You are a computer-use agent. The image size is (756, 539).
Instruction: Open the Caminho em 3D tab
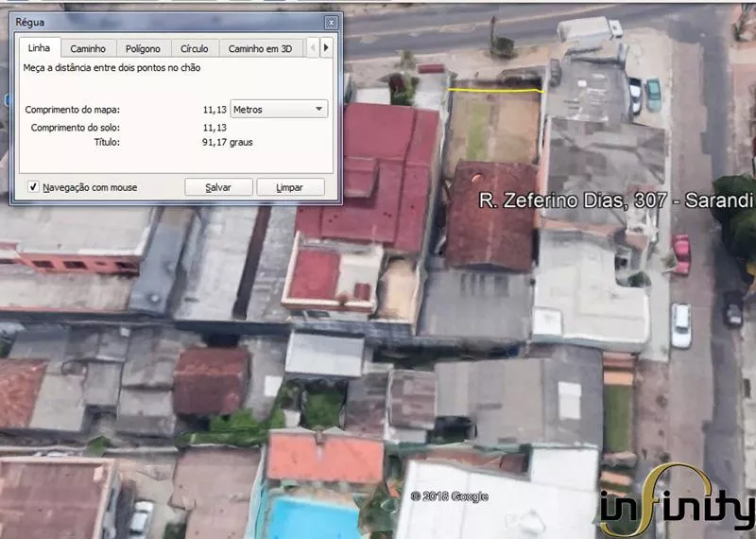coord(260,48)
